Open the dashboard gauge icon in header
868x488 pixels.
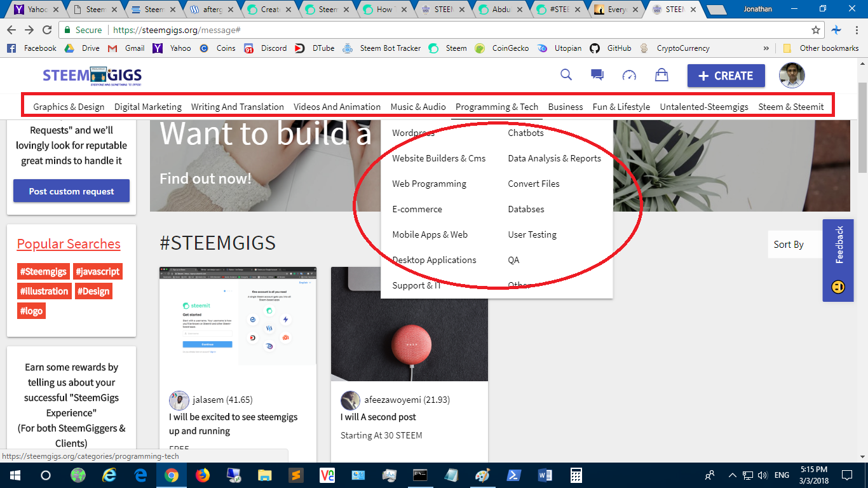coord(629,75)
